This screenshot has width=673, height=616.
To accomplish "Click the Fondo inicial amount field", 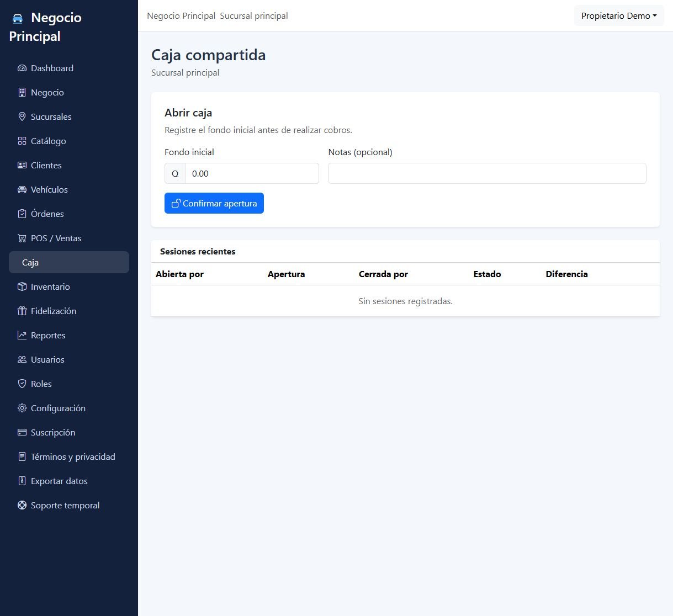I will [252, 173].
